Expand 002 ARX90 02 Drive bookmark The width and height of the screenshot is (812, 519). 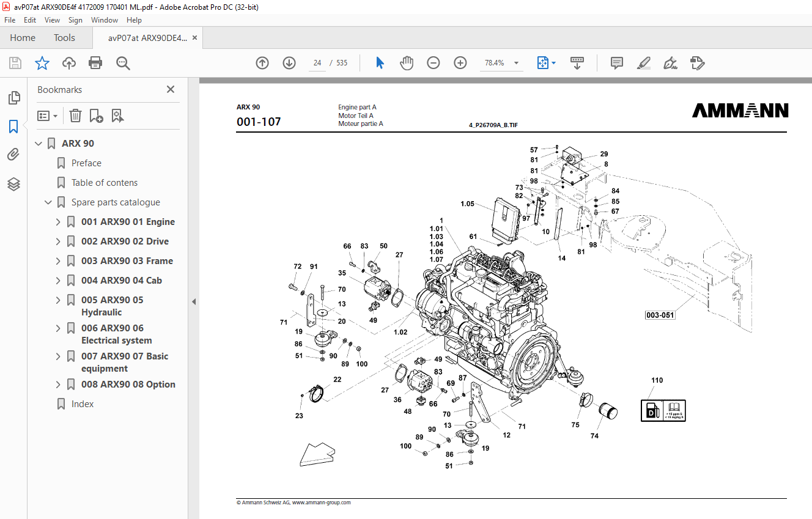58,241
